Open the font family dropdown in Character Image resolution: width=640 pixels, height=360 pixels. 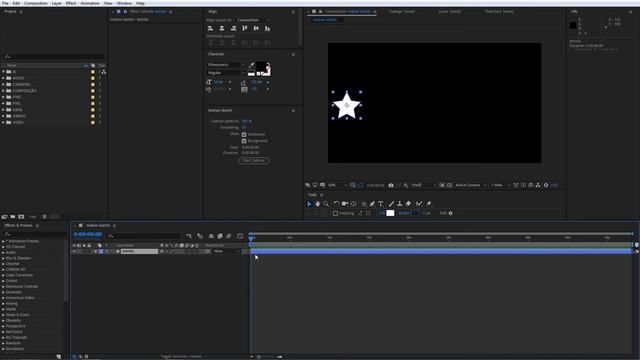pyautogui.click(x=226, y=65)
